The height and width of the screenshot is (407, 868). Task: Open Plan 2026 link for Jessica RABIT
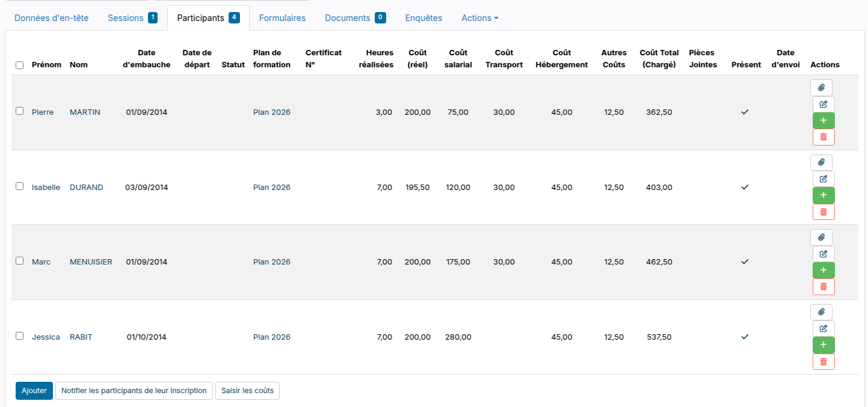(x=272, y=337)
